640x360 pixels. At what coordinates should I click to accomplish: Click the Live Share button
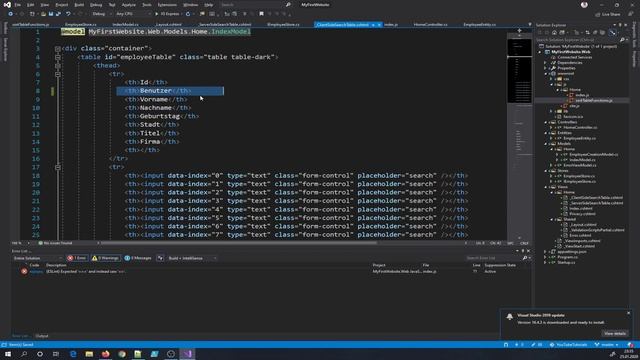[x=608, y=14]
